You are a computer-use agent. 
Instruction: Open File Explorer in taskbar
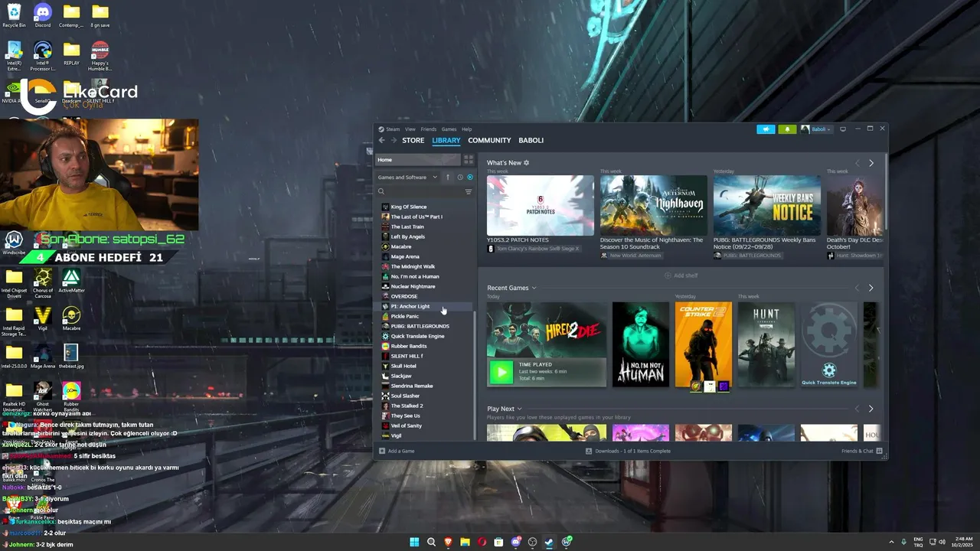(465, 542)
